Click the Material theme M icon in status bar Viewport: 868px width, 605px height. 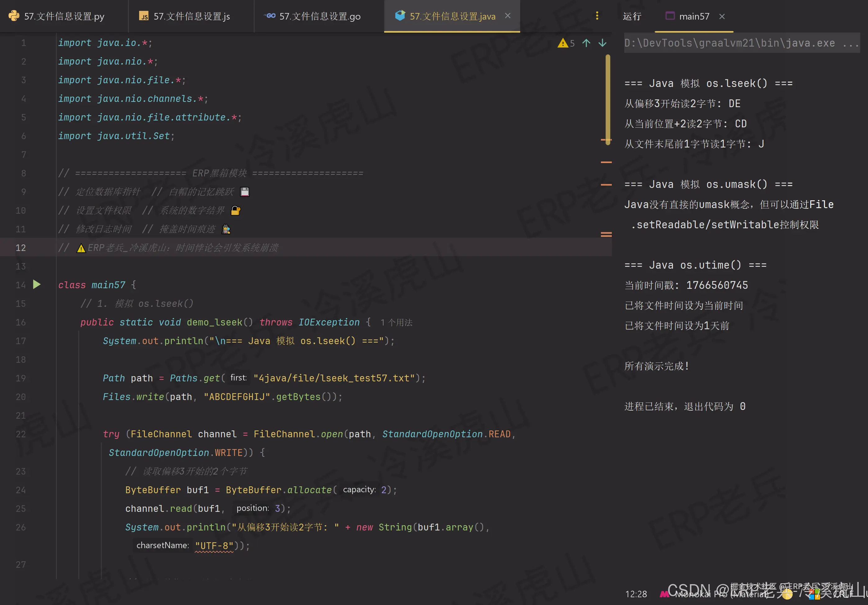pos(664,594)
